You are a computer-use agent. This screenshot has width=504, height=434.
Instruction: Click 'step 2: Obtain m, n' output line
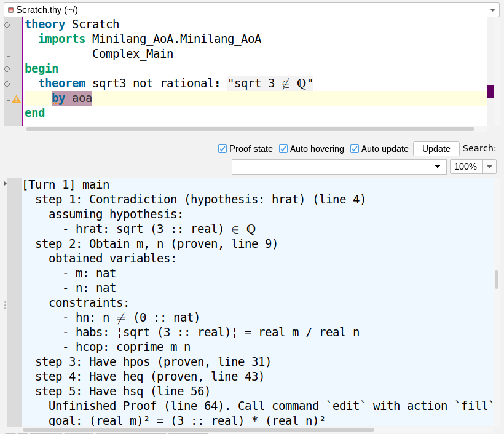156,243
